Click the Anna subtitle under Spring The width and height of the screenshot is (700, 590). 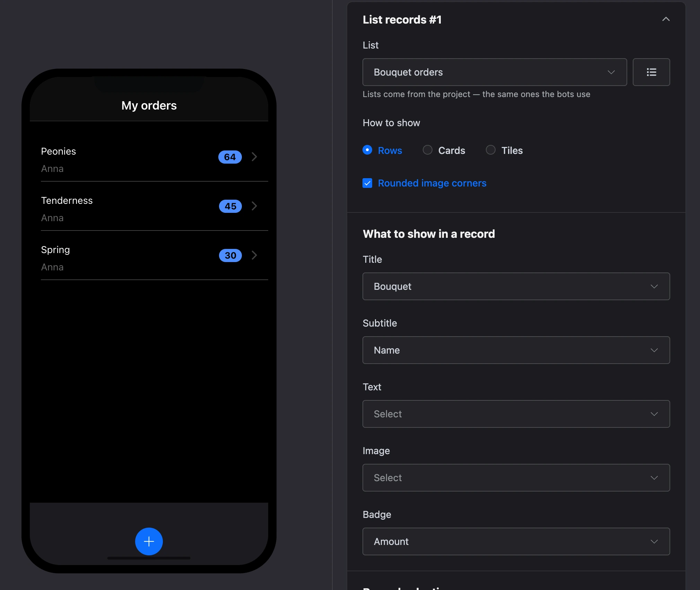point(52,267)
